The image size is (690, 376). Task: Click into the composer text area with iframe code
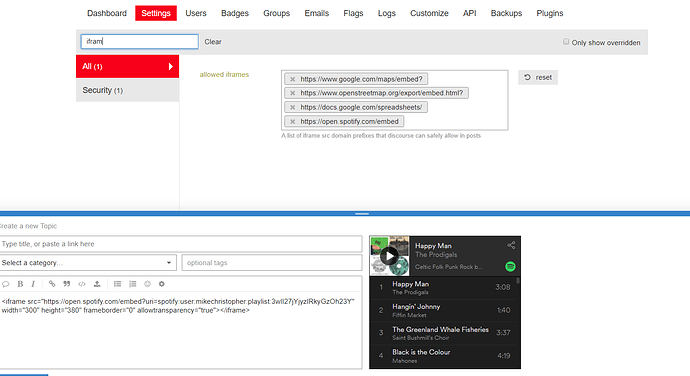coord(181,330)
